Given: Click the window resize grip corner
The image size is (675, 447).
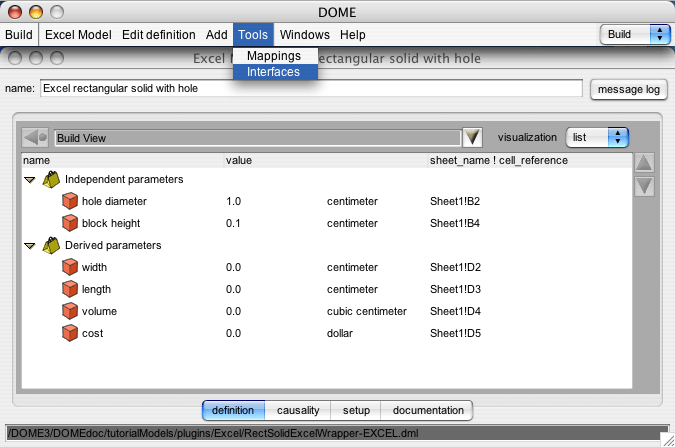Looking at the screenshot, I should tap(668, 440).
